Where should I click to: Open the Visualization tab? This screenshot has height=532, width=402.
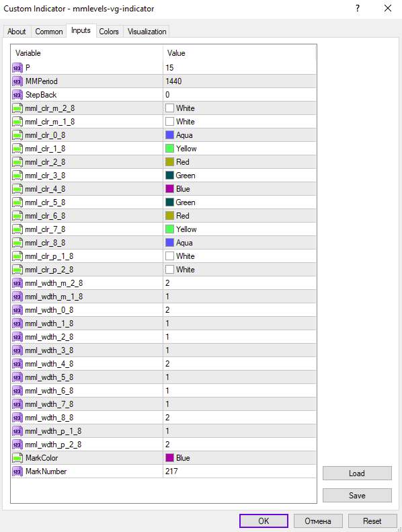(147, 32)
